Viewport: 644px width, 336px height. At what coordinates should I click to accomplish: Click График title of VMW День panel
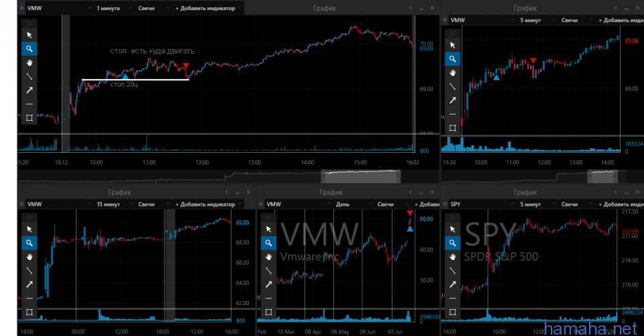pos(331,192)
